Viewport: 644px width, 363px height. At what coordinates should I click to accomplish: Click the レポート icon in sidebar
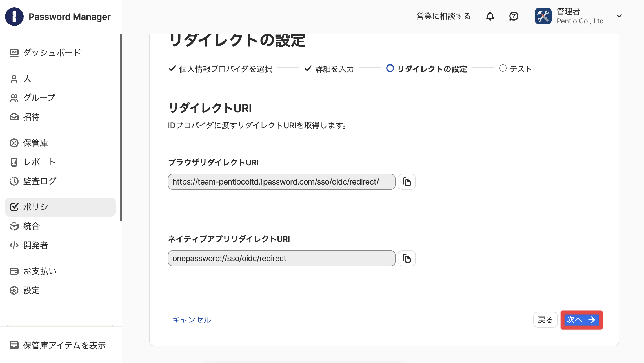coord(14,162)
